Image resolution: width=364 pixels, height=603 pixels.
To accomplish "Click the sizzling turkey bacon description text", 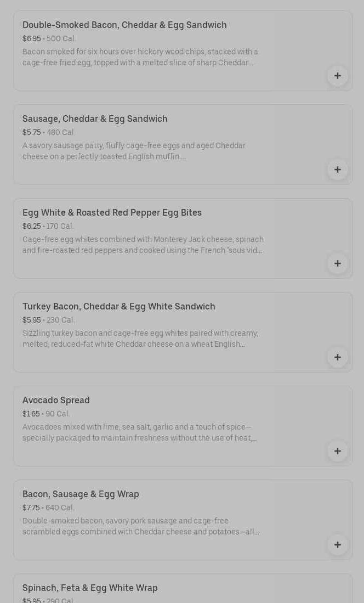I will tap(140, 339).
